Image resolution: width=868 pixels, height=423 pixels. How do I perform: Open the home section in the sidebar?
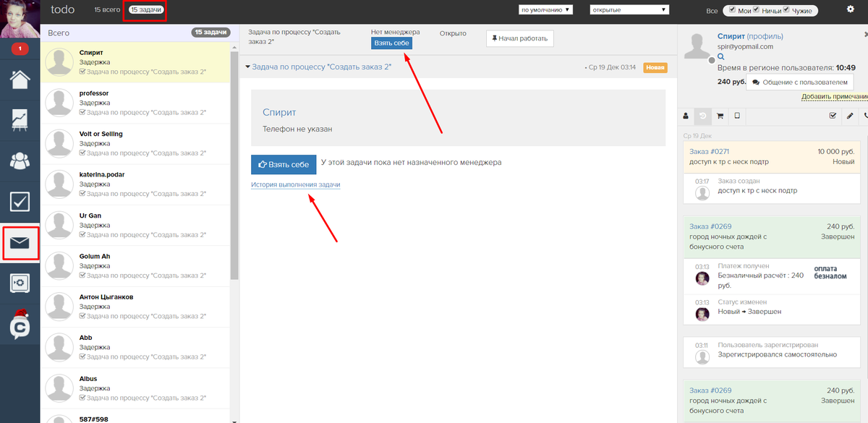click(20, 79)
